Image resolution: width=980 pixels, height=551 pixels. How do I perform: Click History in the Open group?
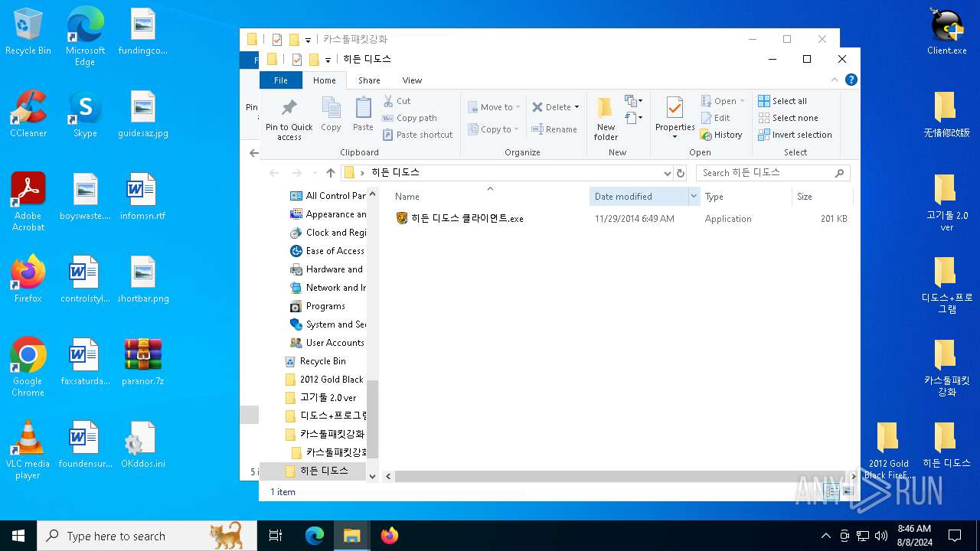coord(721,135)
